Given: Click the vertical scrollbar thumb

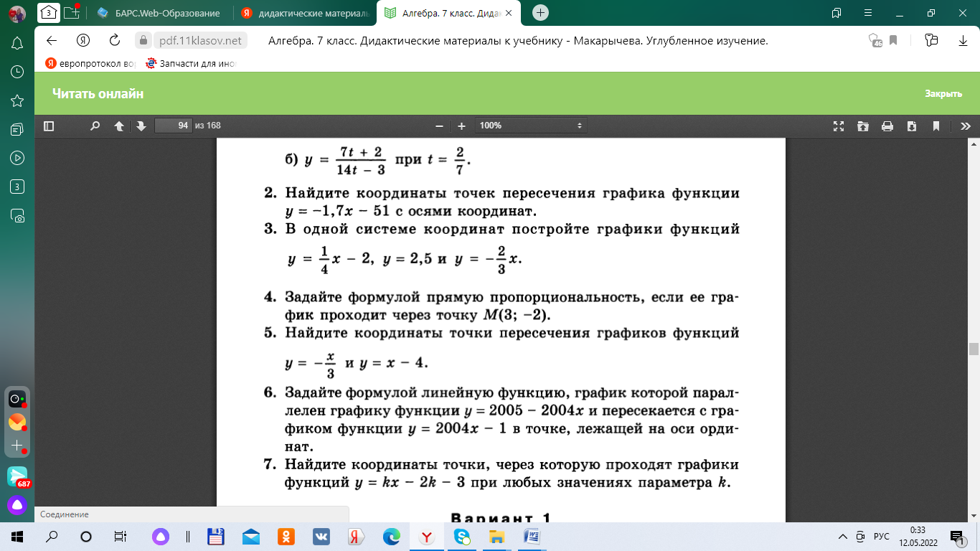Looking at the screenshot, I should tap(974, 349).
